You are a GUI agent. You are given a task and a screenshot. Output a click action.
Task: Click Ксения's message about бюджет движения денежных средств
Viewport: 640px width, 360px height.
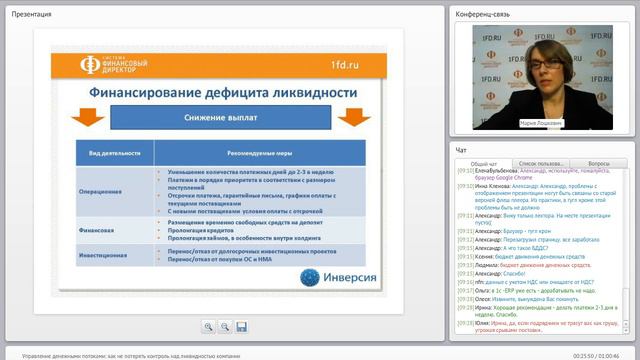(521, 257)
